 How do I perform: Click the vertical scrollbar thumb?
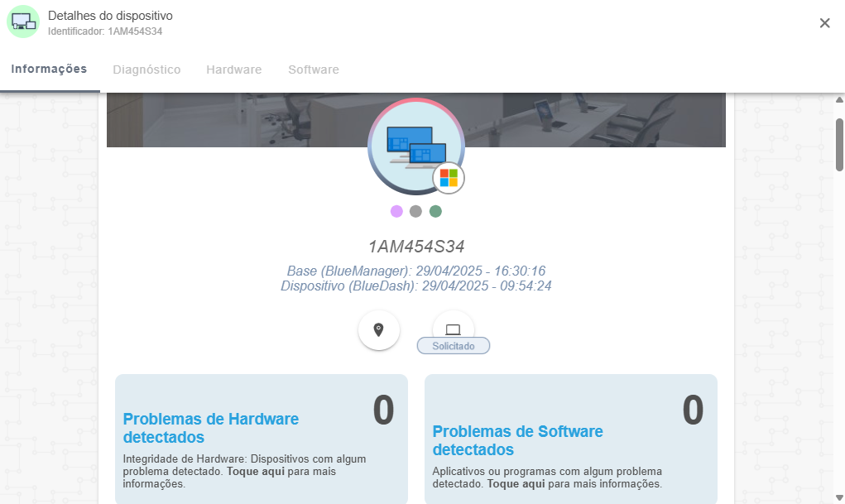point(839,145)
